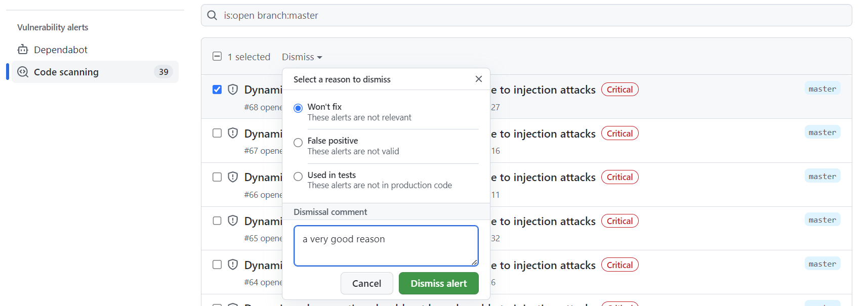Uncheck the alert #68 checkbox
This screenshot has width=868, height=306.
(217, 90)
